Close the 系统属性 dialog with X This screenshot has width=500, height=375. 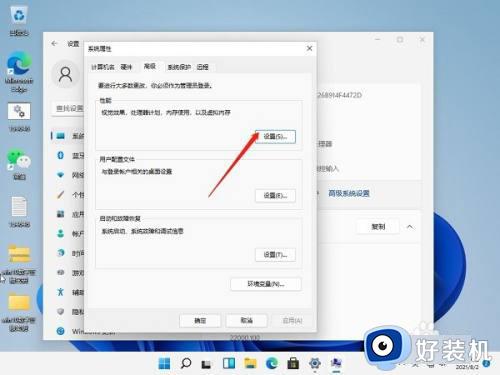click(309, 49)
